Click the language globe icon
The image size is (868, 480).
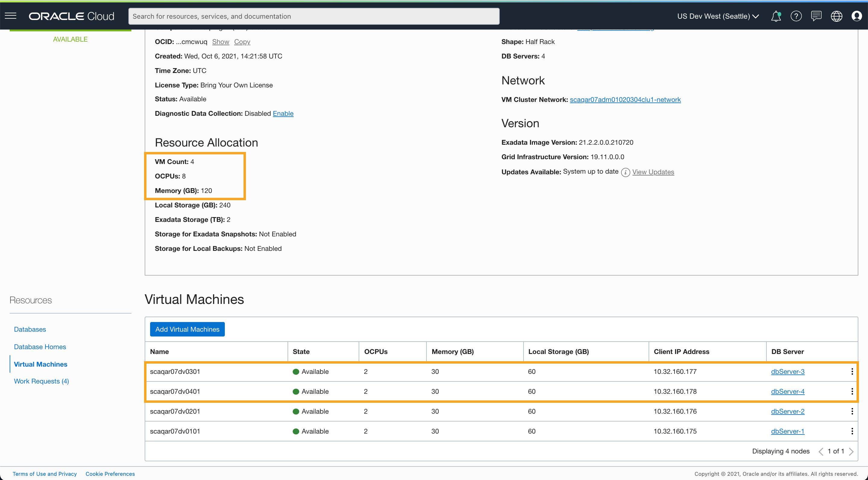tap(836, 16)
